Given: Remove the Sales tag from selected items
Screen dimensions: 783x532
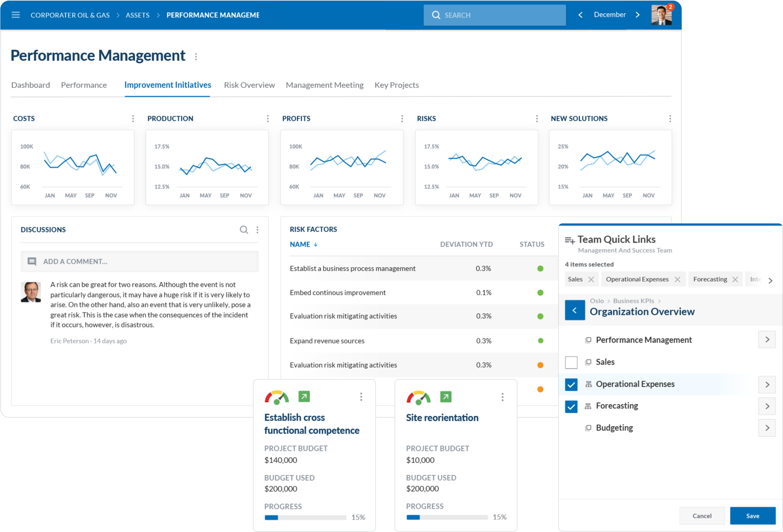Looking at the screenshot, I should (591, 279).
